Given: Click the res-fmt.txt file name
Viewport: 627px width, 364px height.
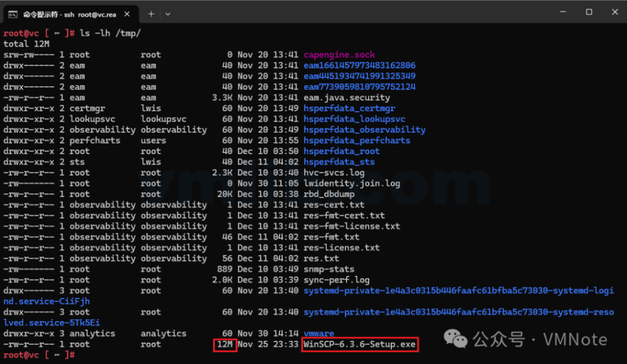Looking at the screenshot, I should point(331,237).
